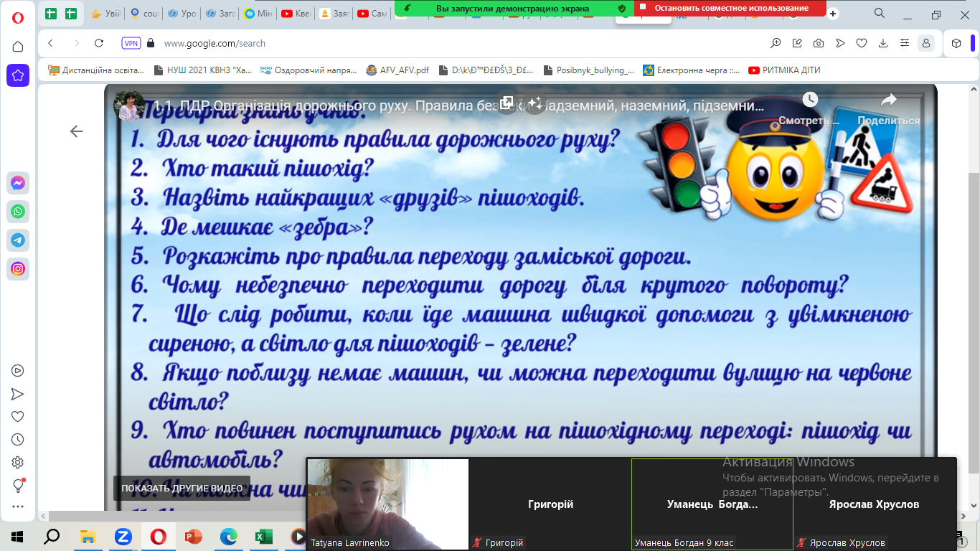Switch to the 'Увій' tab
This screenshot has height=551, width=980.
(x=106, y=14)
